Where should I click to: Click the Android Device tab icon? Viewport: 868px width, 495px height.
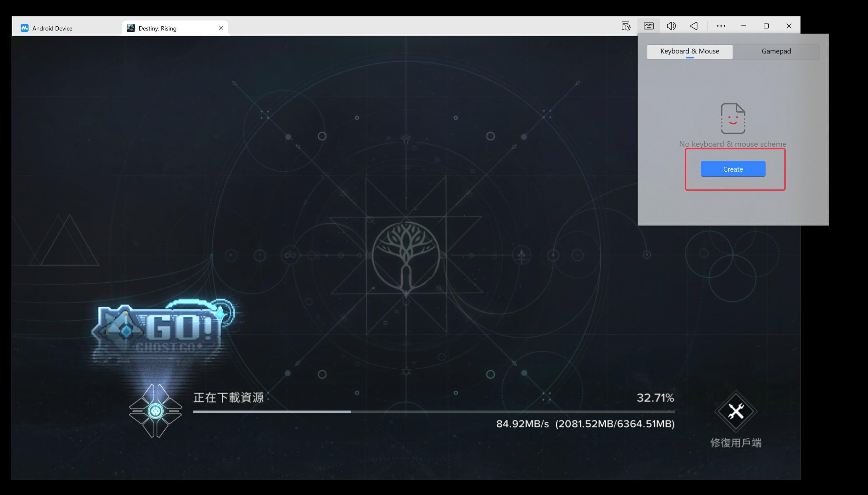(25, 28)
